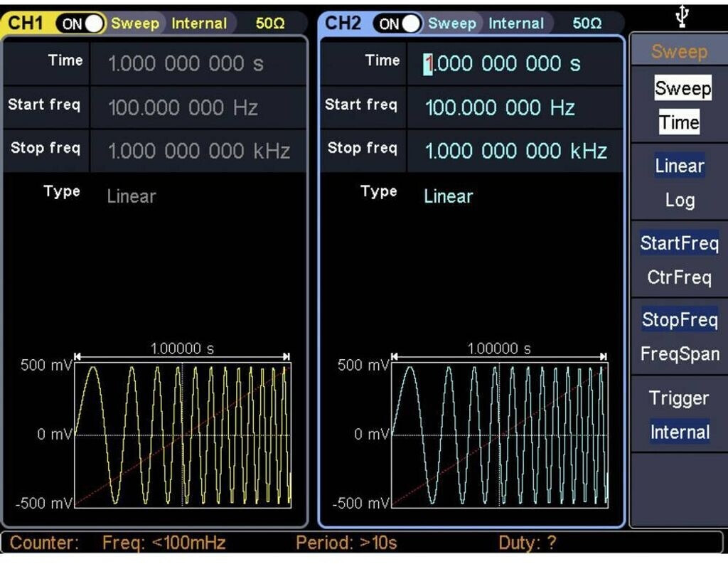
Task: Toggle CH1 output ON switch
Action: (81, 23)
